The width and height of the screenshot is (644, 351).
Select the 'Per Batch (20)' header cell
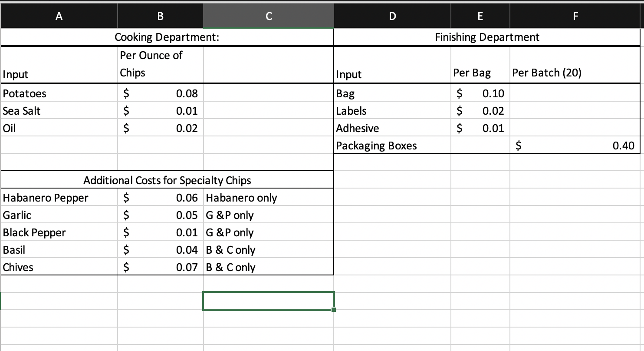[575, 64]
